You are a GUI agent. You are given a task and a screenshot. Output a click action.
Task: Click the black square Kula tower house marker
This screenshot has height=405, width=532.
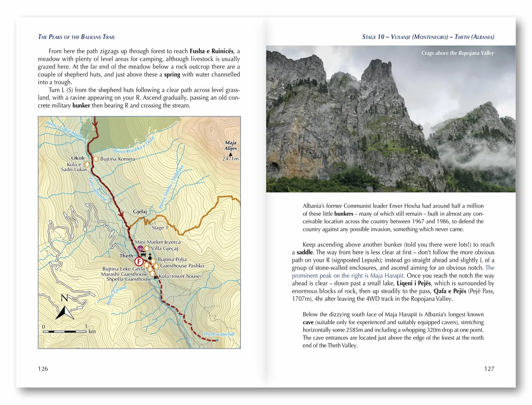[156, 277]
